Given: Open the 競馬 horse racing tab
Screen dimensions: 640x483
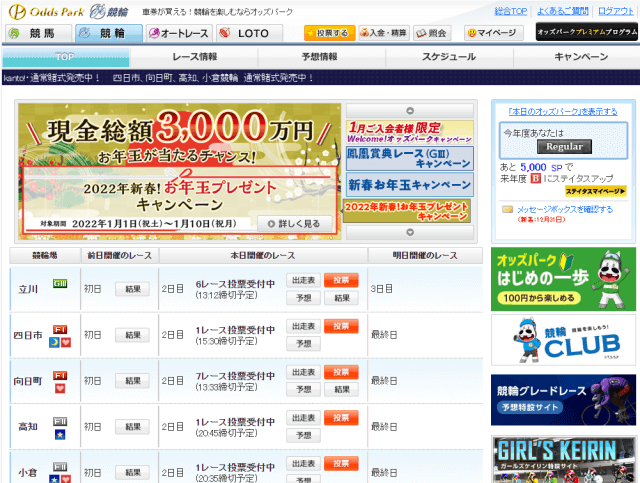Looking at the screenshot, I should [39, 33].
